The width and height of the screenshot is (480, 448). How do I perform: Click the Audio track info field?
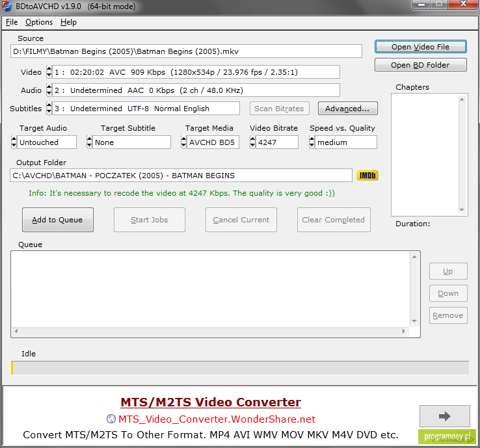(196, 90)
